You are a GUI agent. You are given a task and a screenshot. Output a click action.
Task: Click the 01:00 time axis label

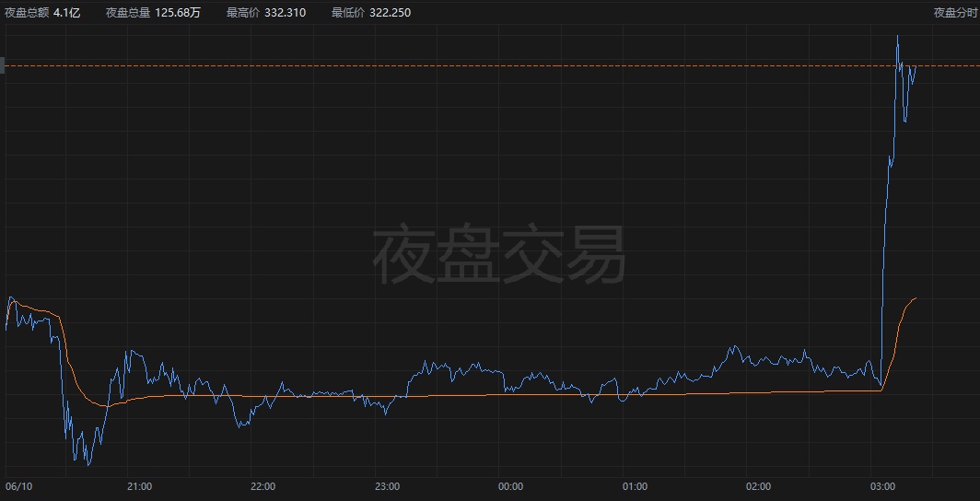(635, 486)
